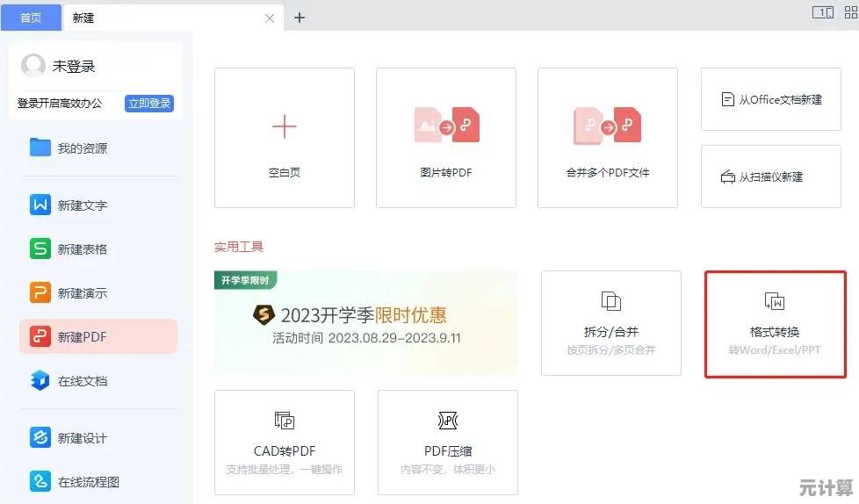Click the PDF压缩 compress icon

coord(448,421)
